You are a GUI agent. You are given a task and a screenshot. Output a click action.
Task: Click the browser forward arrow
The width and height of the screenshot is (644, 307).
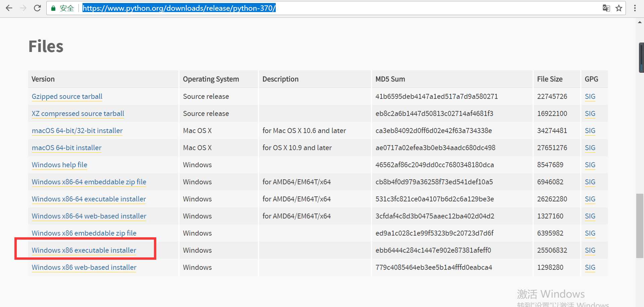click(x=23, y=8)
